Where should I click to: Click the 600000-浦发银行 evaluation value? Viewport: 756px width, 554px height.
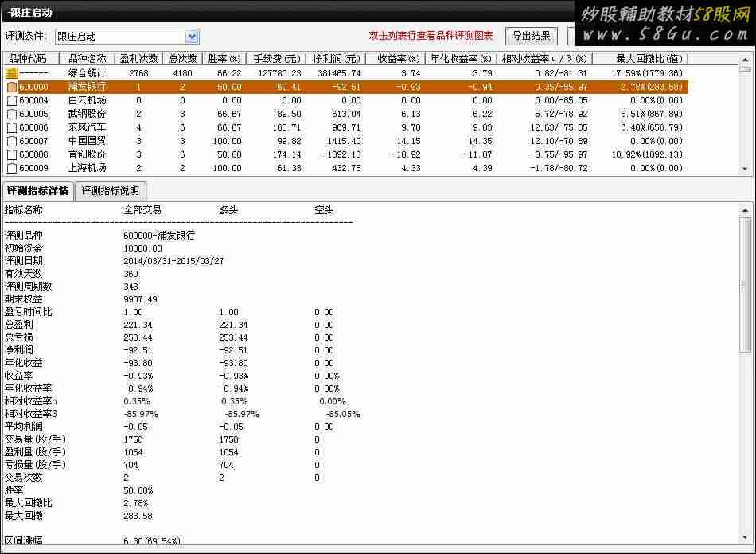tap(159, 236)
